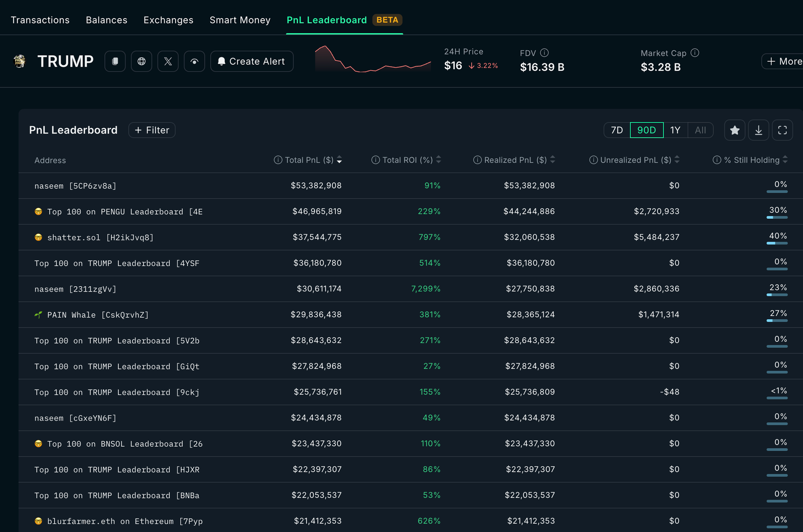Show info tooltip for Market Cap
Screen dimensions: 803x532
695,53
